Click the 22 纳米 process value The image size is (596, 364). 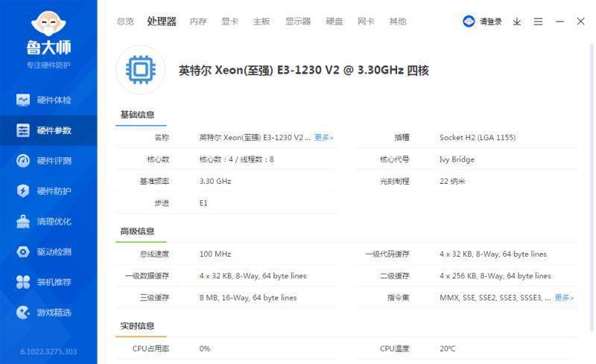pyautogui.click(x=452, y=181)
